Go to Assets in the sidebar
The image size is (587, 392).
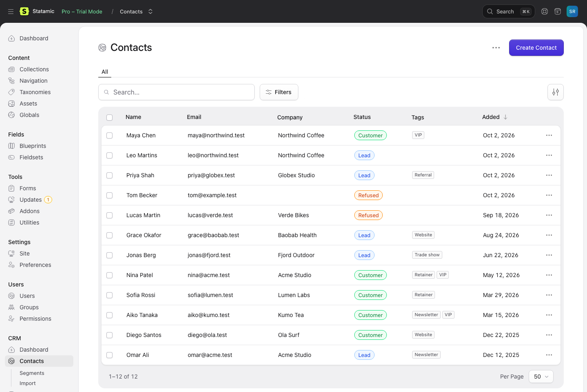click(28, 104)
